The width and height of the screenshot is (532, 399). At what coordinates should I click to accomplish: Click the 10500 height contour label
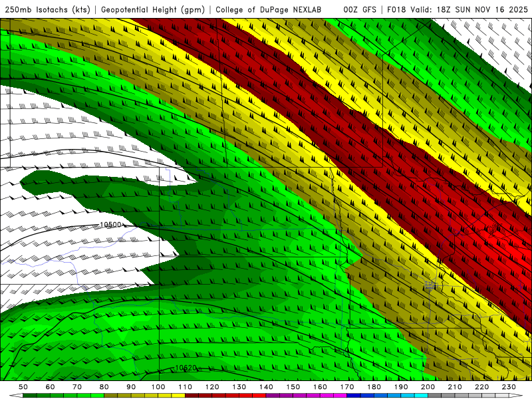point(110,225)
